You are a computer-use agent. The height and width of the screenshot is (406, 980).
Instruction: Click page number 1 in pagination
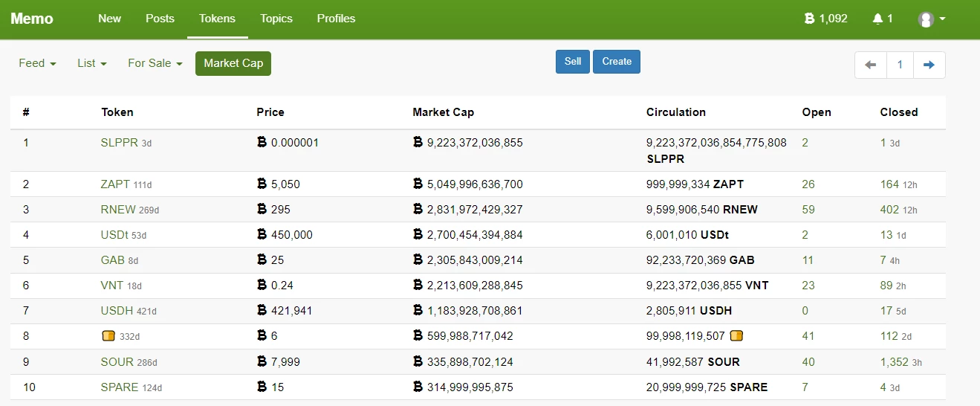[x=900, y=65]
